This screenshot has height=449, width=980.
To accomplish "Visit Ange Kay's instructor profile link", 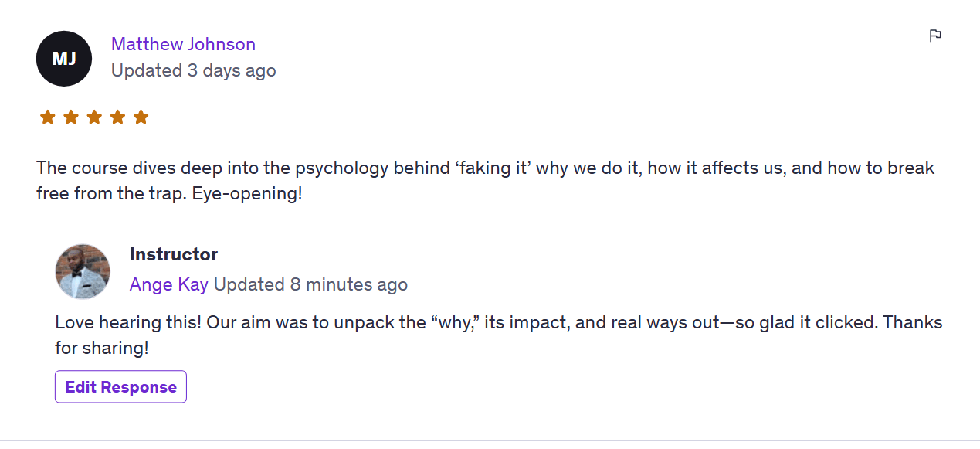I will tap(168, 284).
